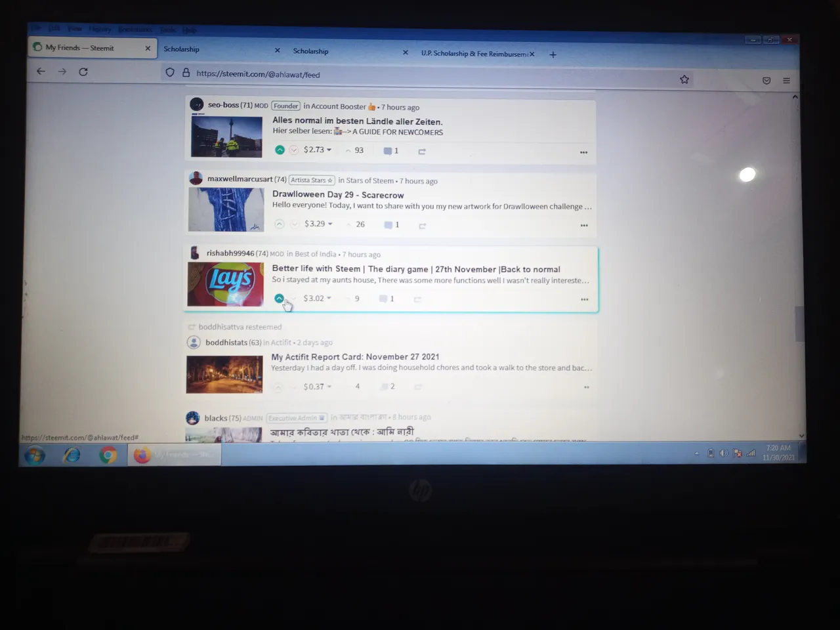Open the night street thumbnail
Image resolution: width=840 pixels, height=630 pixels.
point(224,375)
